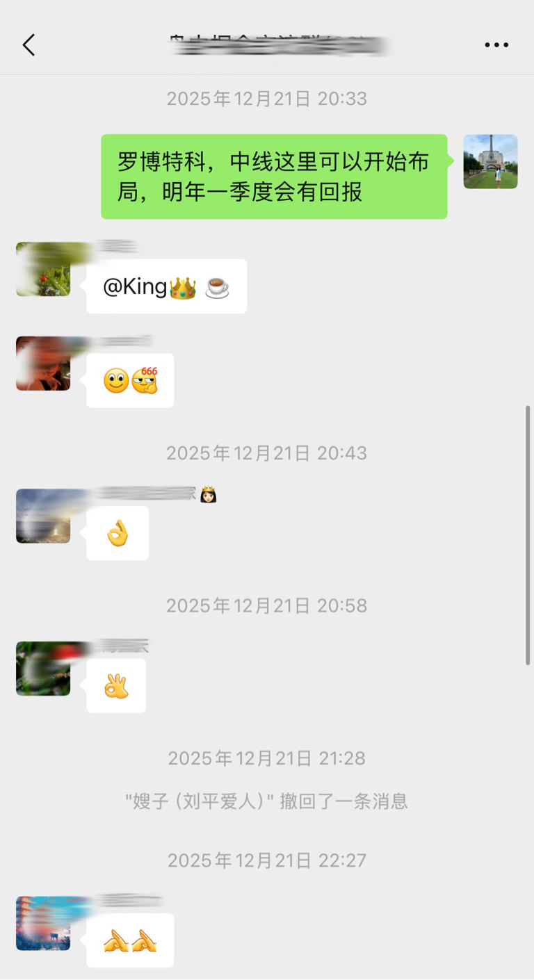The width and height of the screenshot is (534, 980).
Task: Tap the 嫂子 recalled message notice
Action: pyautogui.click(x=266, y=801)
